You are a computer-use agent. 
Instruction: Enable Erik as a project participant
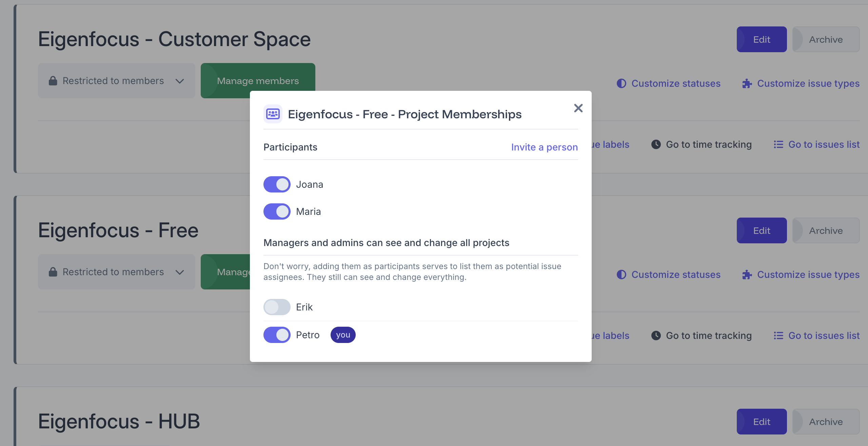pos(277,307)
